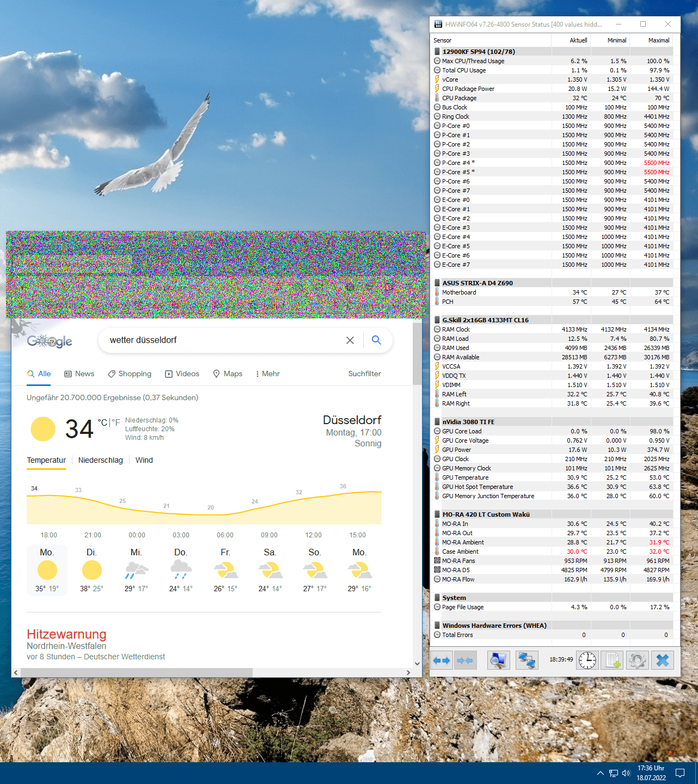698x784 pixels.
Task: Select the Do. forecast day
Action: (x=181, y=570)
